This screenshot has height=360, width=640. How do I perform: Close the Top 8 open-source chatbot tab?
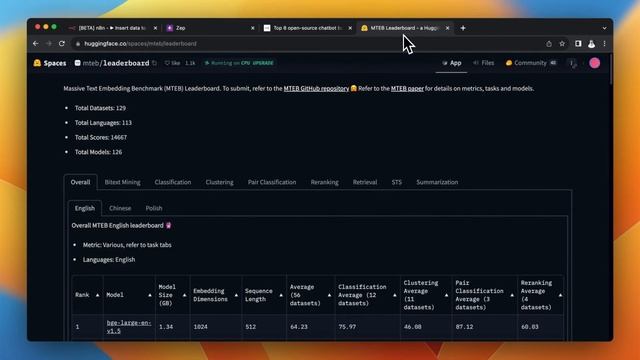click(x=350, y=28)
